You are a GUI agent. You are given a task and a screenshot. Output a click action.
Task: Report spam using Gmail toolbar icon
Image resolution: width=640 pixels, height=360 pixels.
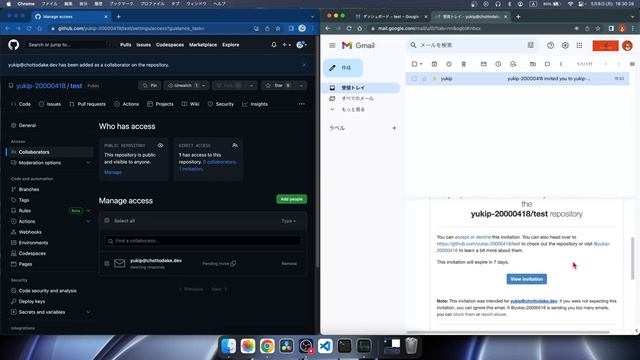tap(449, 64)
